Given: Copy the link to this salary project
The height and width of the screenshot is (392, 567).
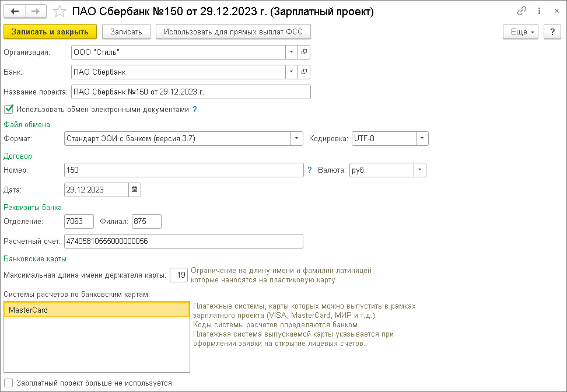Looking at the screenshot, I should [x=521, y=11].
